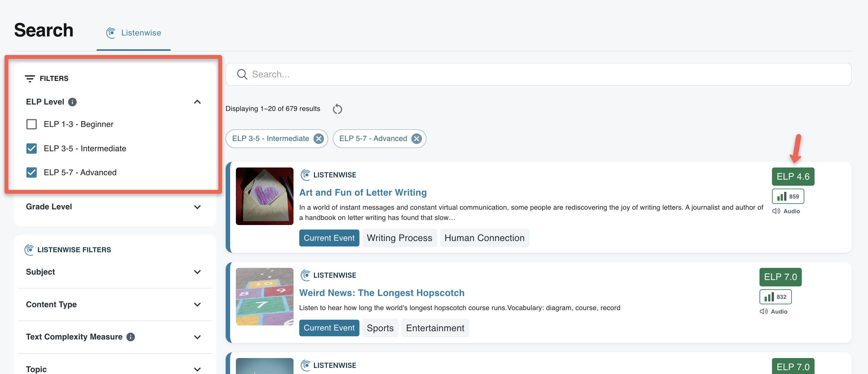Click the magnifying glass in the search bar
The width and height of the screenshot is (868, 374).
242,74
